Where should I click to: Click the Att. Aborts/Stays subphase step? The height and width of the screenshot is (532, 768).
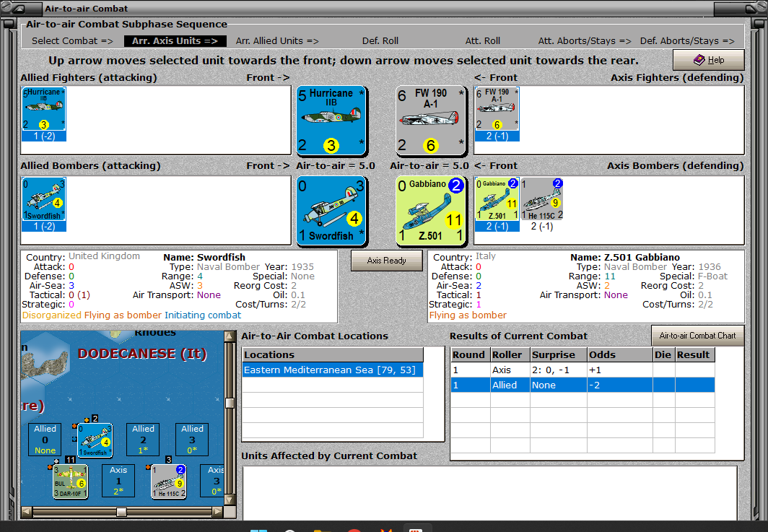coord(585,41)
